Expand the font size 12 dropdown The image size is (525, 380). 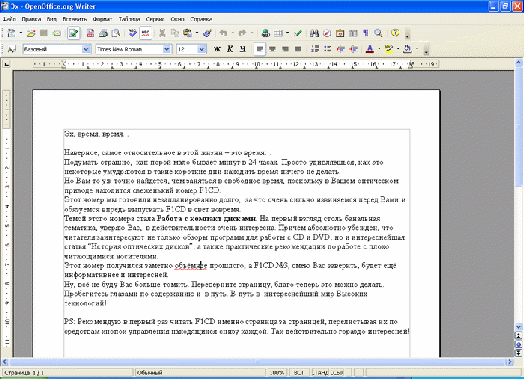coord(201,49)
